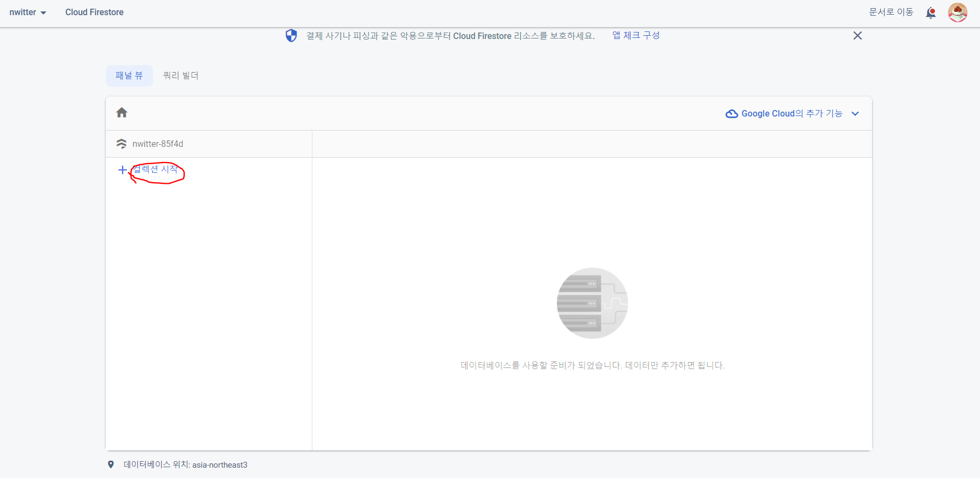Click the banner text about Cloud Firestore

click(450, 36)
